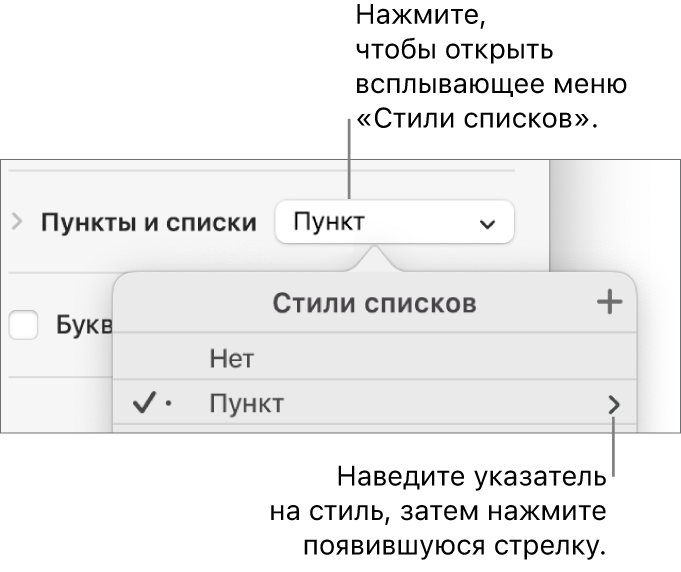Click the divider below the Пункт style row
This screenshot has width=681, height=572.
(375, 425)
